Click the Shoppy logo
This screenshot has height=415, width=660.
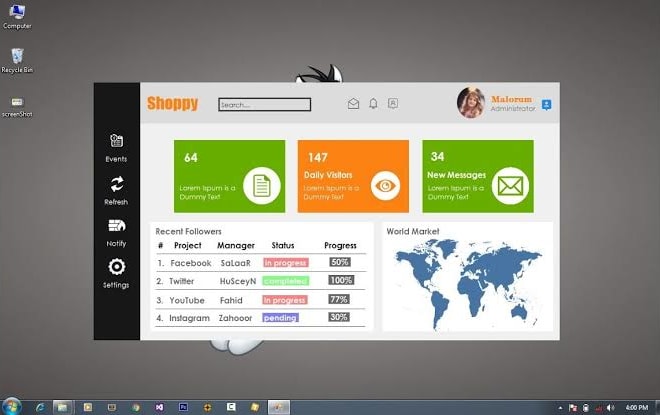[173, 103]
